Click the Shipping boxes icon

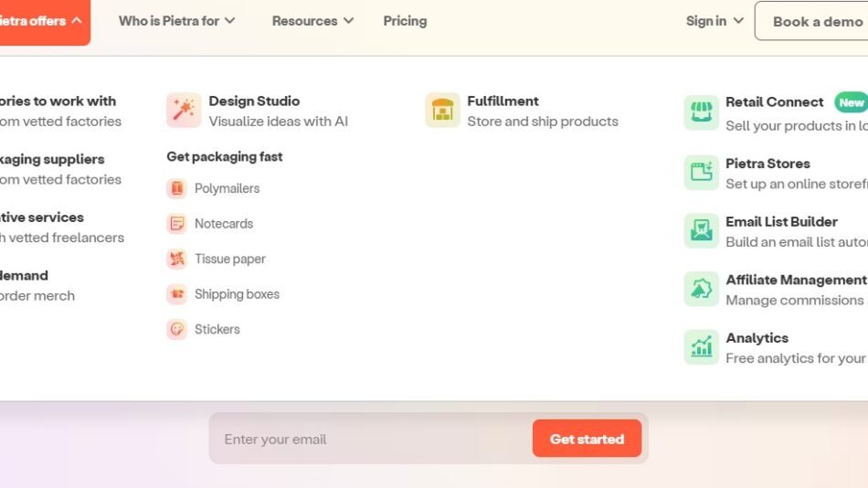point(176,294)
